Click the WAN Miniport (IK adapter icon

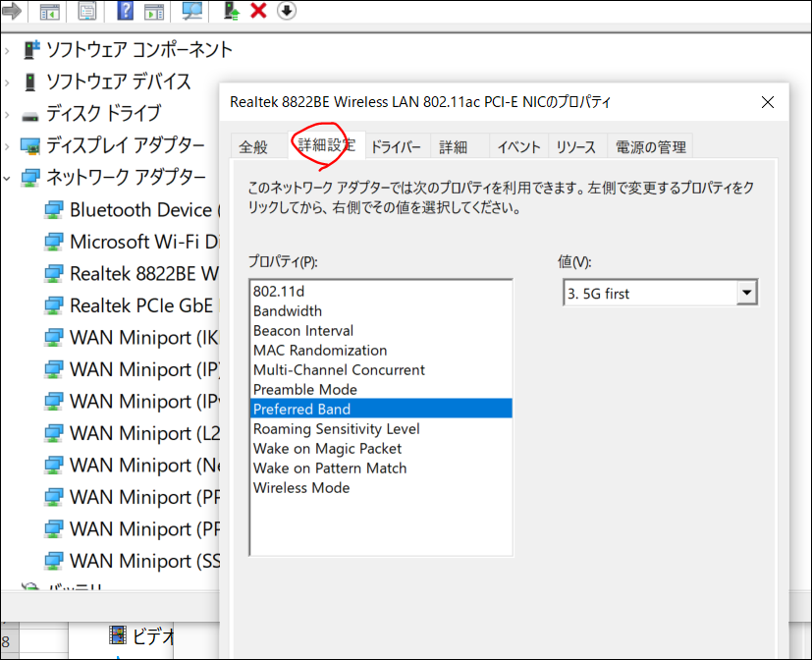pyautogui.click(x=54, y=338)
